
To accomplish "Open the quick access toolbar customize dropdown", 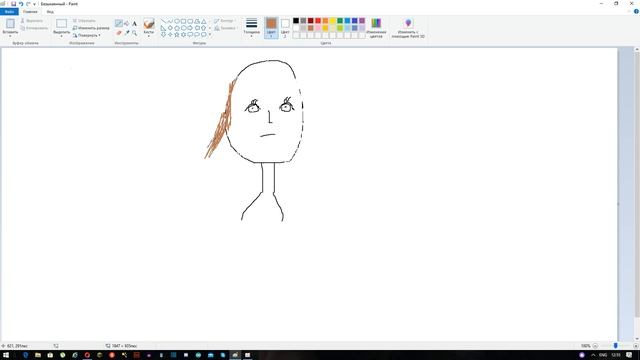I will 34,4.
